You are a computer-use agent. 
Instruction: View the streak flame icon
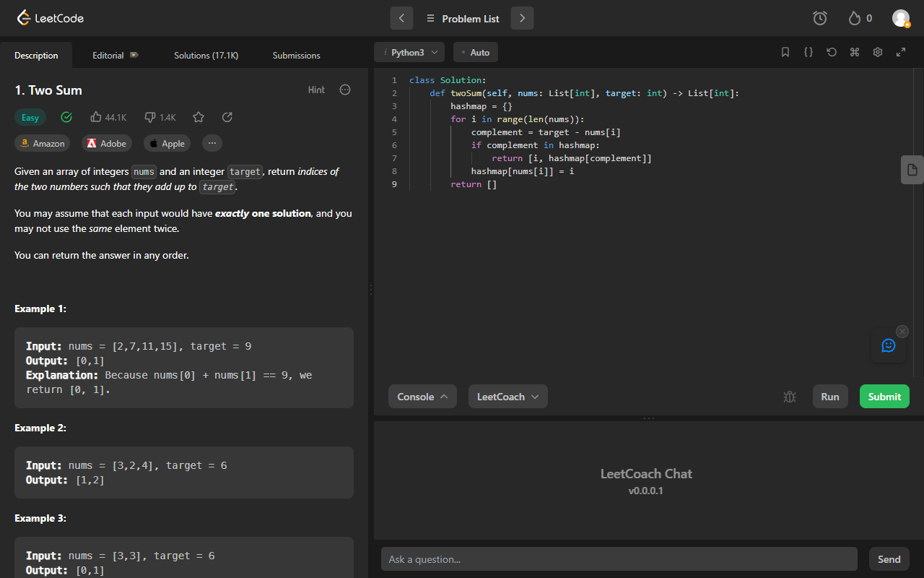click(855, 18)
